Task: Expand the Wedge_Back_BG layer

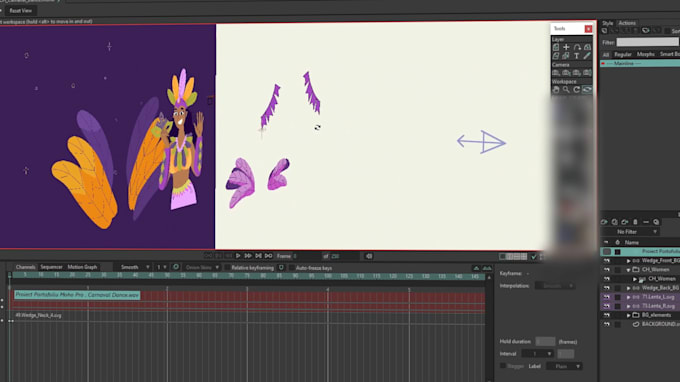Action: click(x=628, y=288)
